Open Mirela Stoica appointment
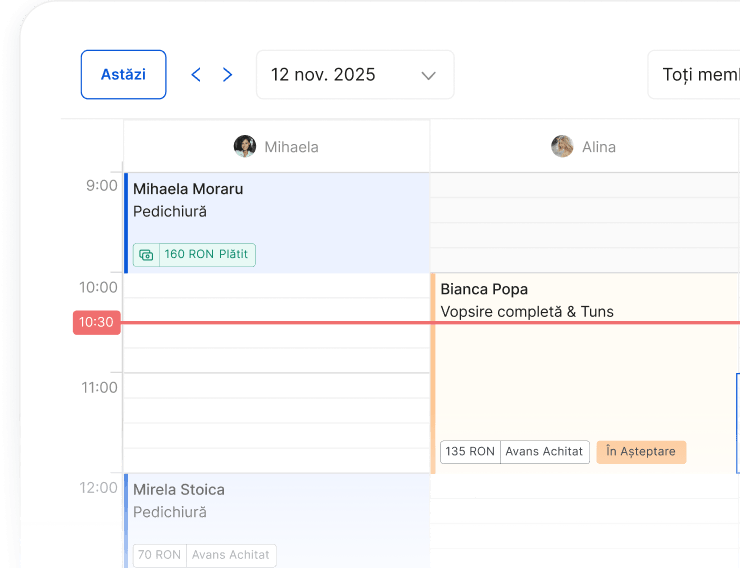740x568 pixels. click(x=277, y=521)
